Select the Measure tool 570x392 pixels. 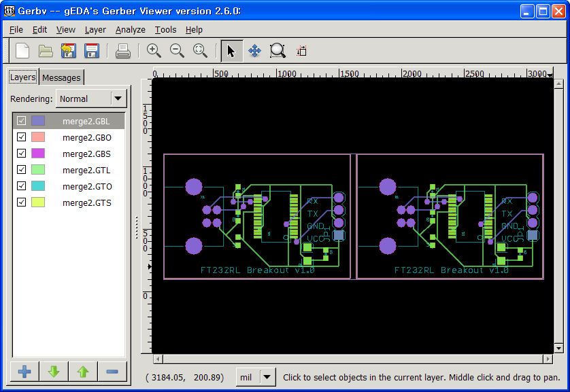pos(301,51)
